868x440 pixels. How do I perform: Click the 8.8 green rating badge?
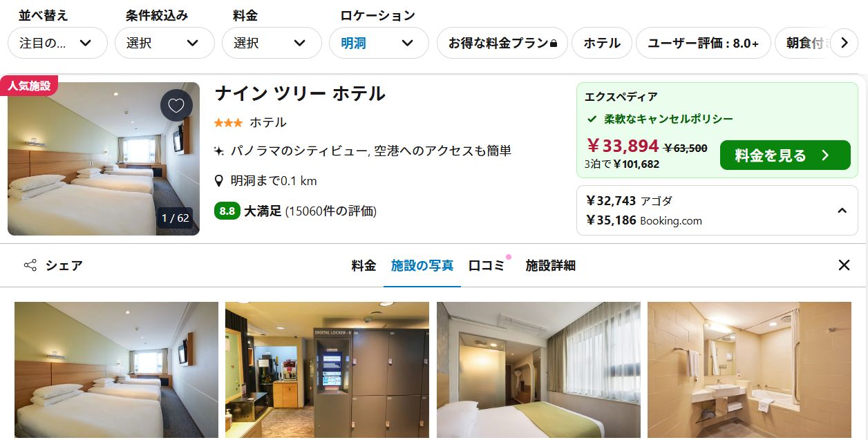[227, 211]
